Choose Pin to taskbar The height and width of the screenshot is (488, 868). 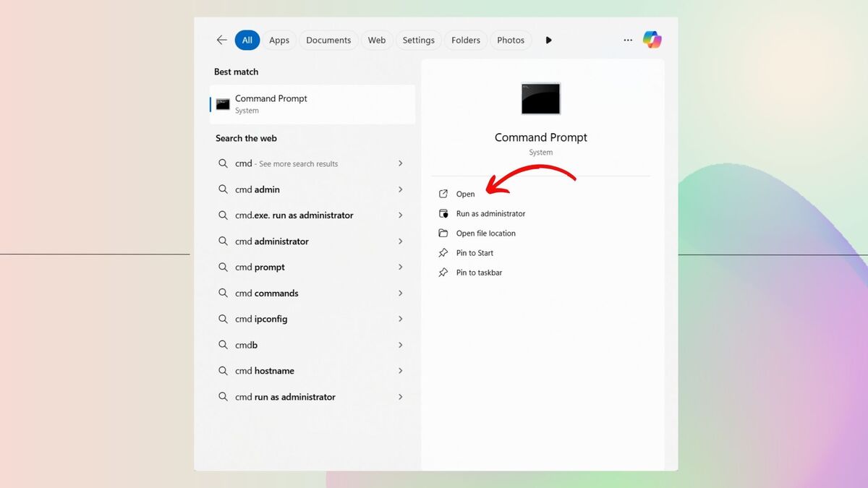(x=479, y=273)
